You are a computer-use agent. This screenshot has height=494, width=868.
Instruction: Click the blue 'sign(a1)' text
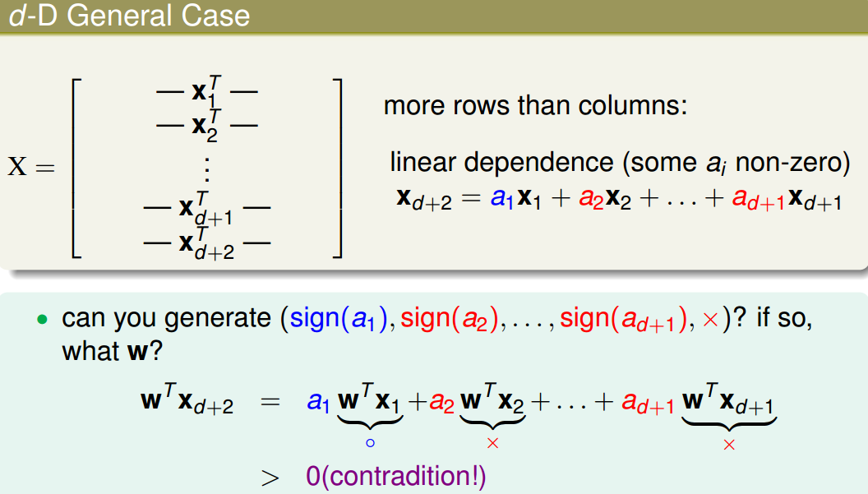click(338, 319)
